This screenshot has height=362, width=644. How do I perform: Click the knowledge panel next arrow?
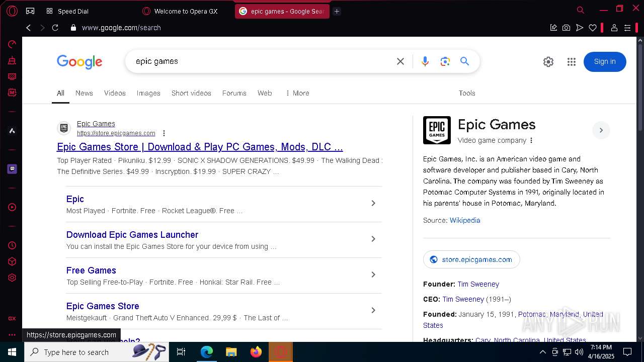coord(601,130)
